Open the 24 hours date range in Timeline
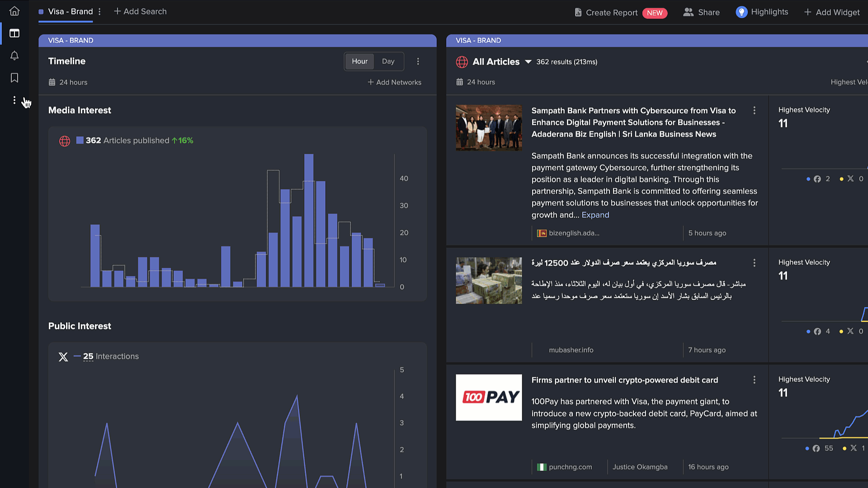 (68, 82)
